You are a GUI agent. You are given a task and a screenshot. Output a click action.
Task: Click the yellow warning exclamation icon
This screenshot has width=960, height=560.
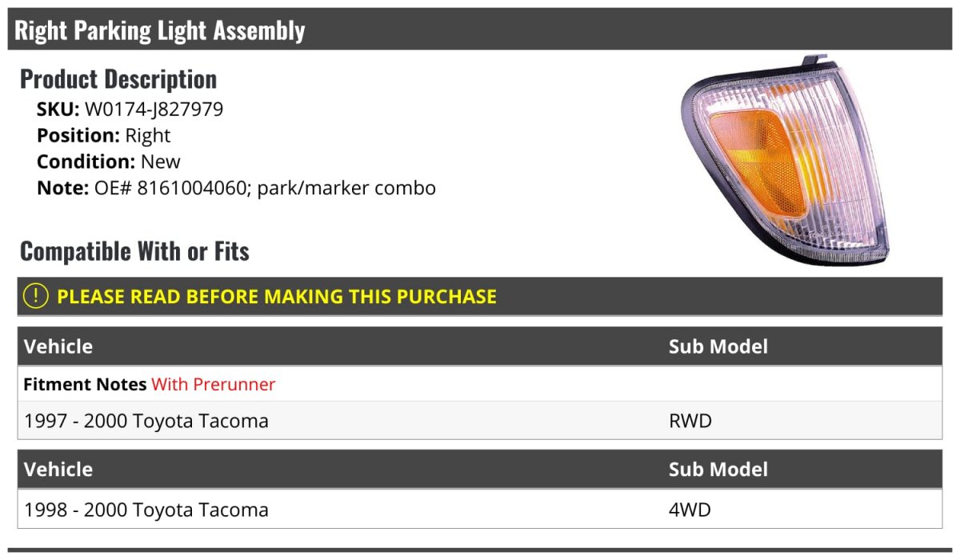click(x=36, y=296)
